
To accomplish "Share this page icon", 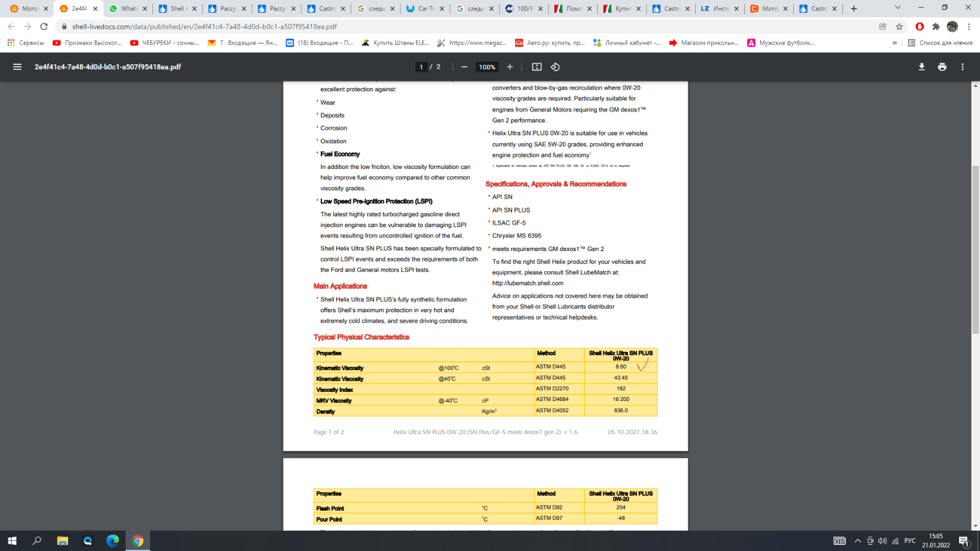I will point(883,26).
